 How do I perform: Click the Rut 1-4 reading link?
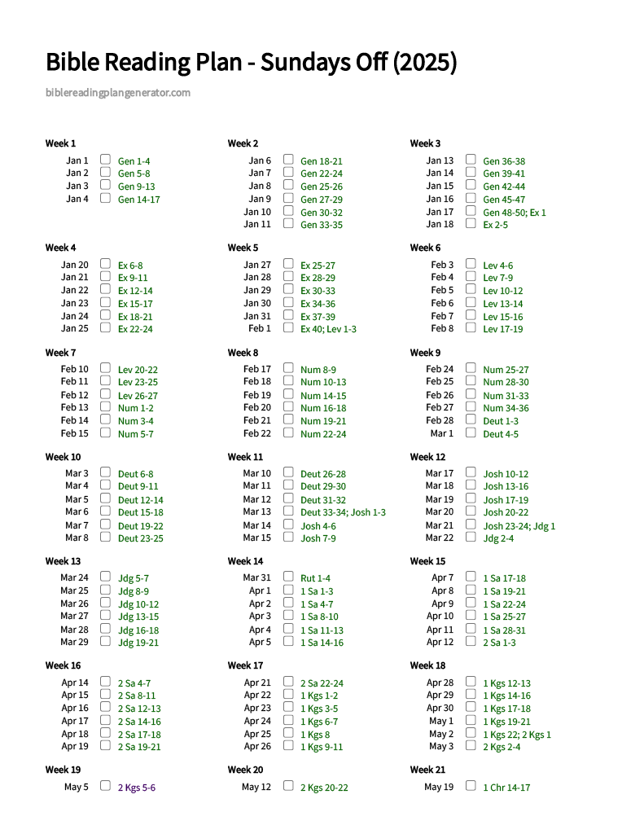click(x=315, y=578)
